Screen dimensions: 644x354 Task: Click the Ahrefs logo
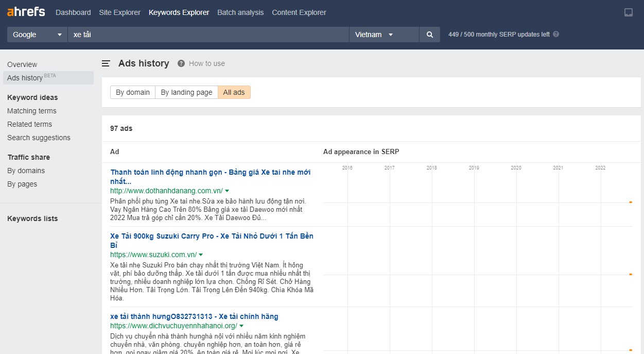point(26,12)
